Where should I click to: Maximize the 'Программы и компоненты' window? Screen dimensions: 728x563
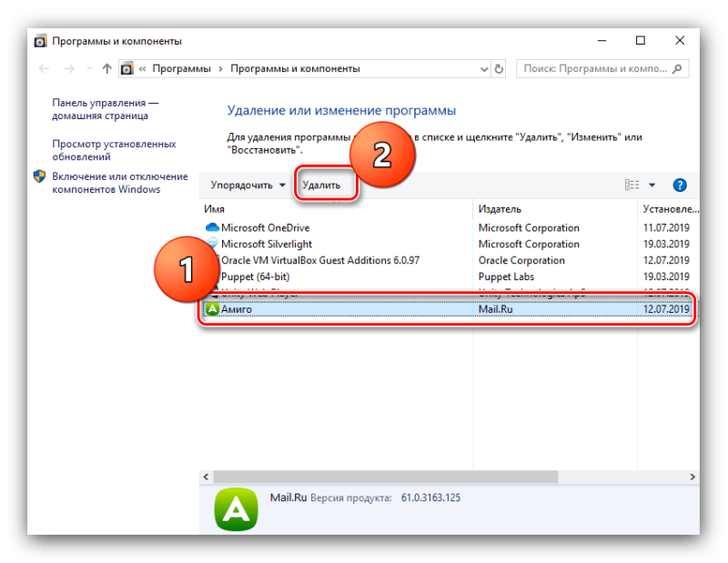(641, 41)
